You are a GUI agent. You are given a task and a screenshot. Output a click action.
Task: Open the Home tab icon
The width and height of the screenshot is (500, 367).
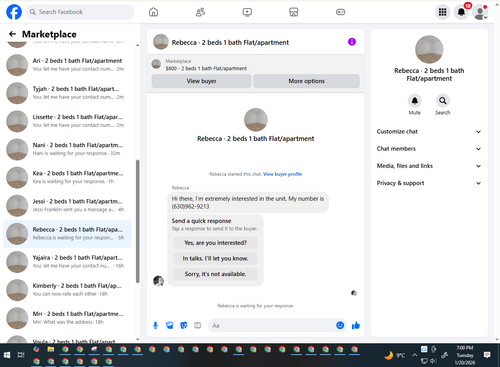coord(153,12)
